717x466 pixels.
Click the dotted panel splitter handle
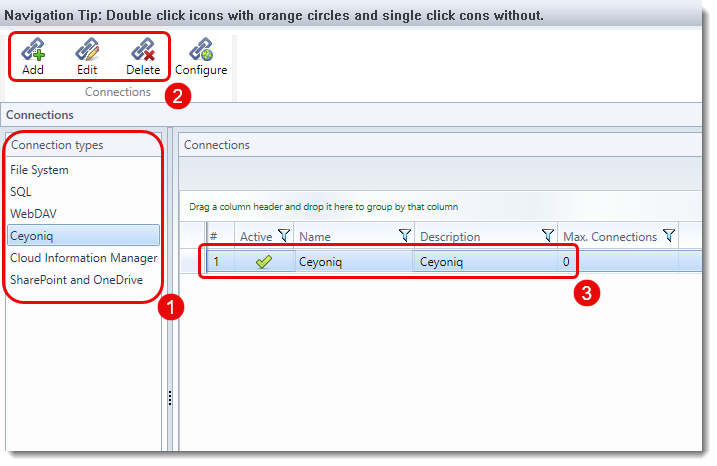(170, 398)
